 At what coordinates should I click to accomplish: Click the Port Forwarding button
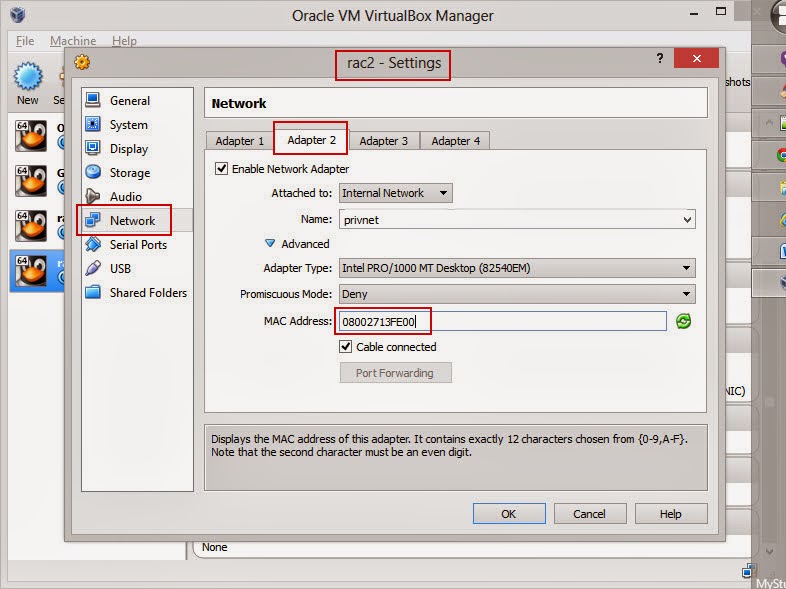click(395, 373)
